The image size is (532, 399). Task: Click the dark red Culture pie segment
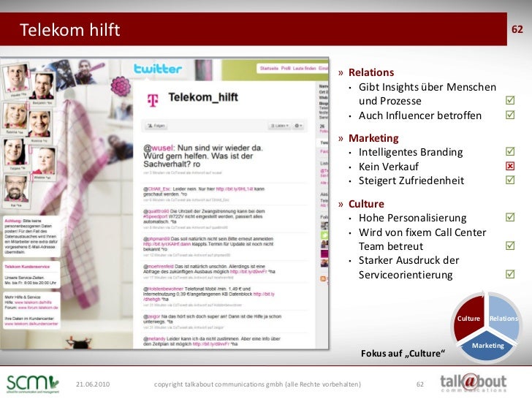[x=469, y=318]
